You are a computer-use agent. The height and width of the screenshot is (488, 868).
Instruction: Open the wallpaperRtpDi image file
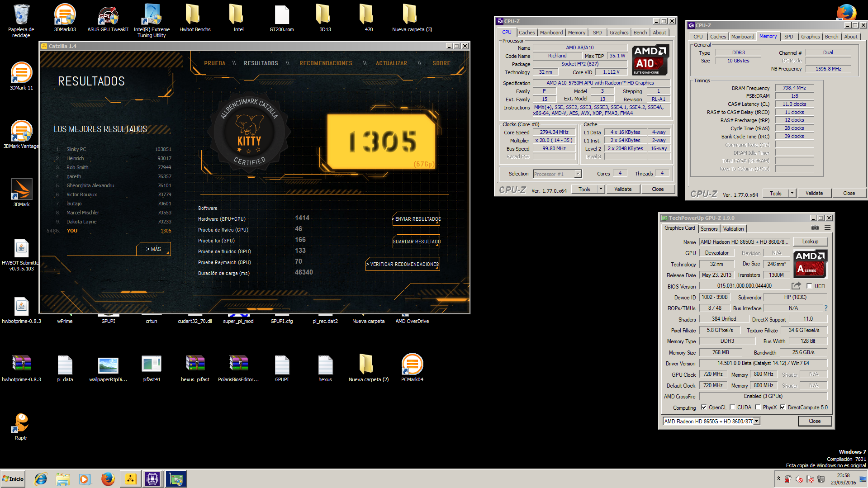click(108, 368)
